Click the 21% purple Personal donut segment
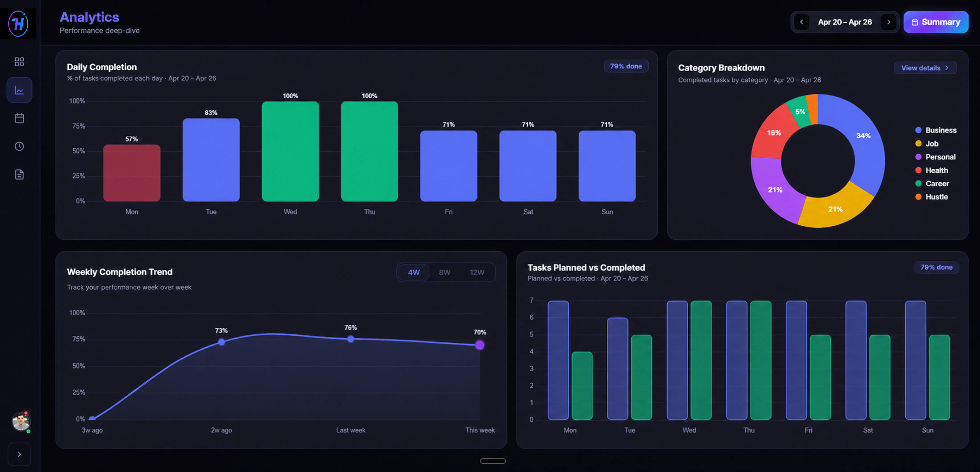Screen dimensions: 980x472 click(775, 189)
